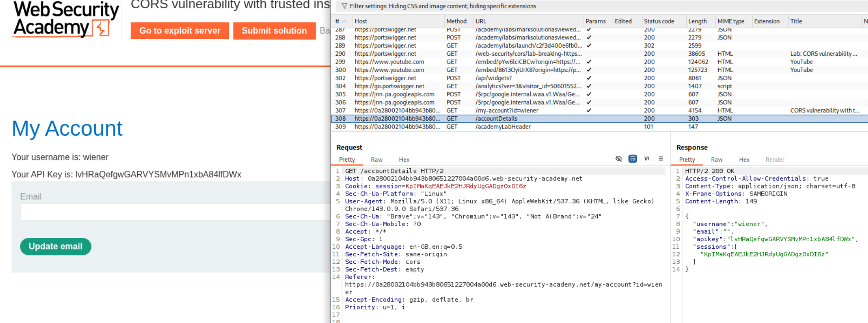Screen dimensions: 868x323
Task: Click Params checkmark for row 302
Action: pos(589,78)
